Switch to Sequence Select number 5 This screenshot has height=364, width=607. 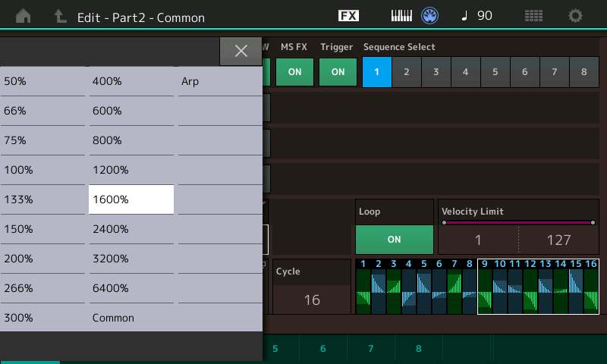tap(495, 72)
